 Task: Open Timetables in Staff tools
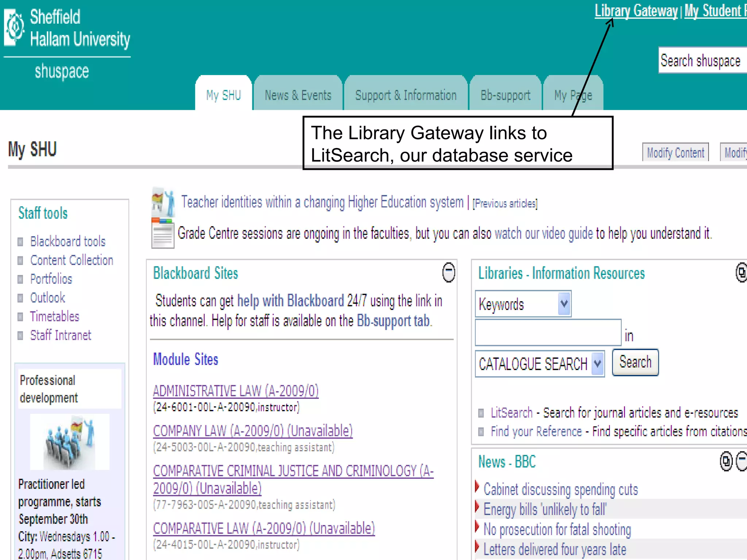coord(55,316)
